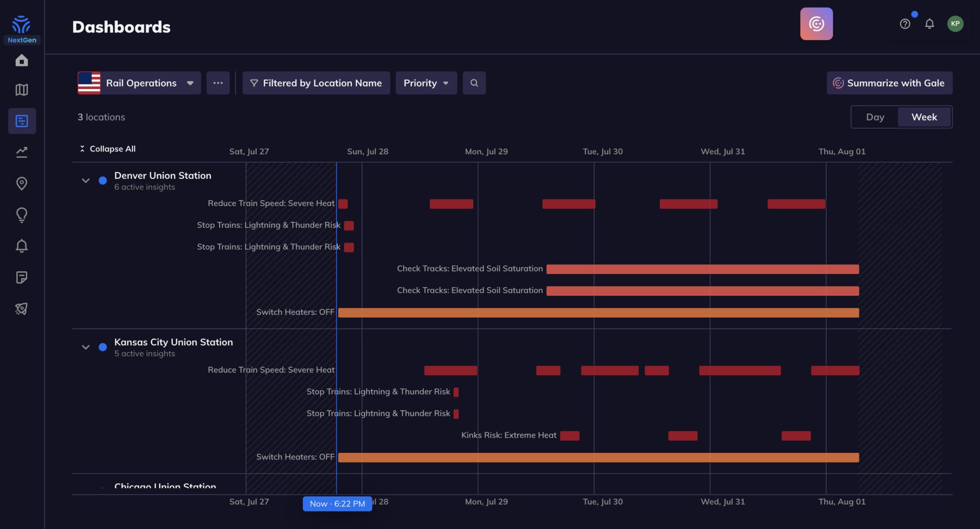
Task: Collapse Denver Union Station section
Action: [x=86, y=181]
